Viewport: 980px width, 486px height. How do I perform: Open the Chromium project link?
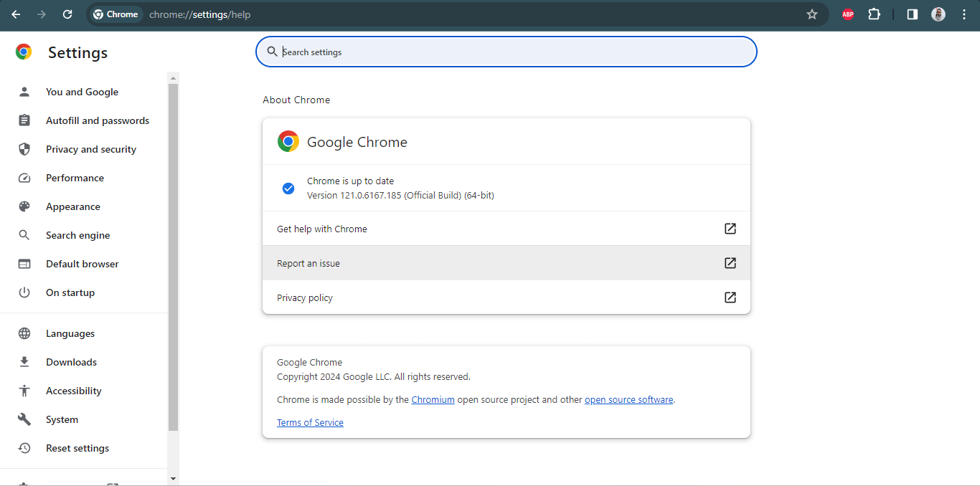(x=433, y=399)
